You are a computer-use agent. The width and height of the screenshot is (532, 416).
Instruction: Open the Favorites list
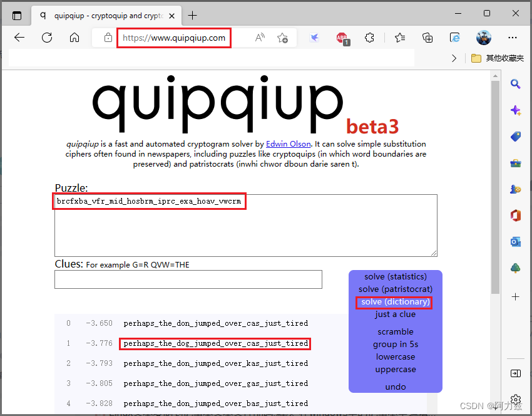[x=400, y=38]
